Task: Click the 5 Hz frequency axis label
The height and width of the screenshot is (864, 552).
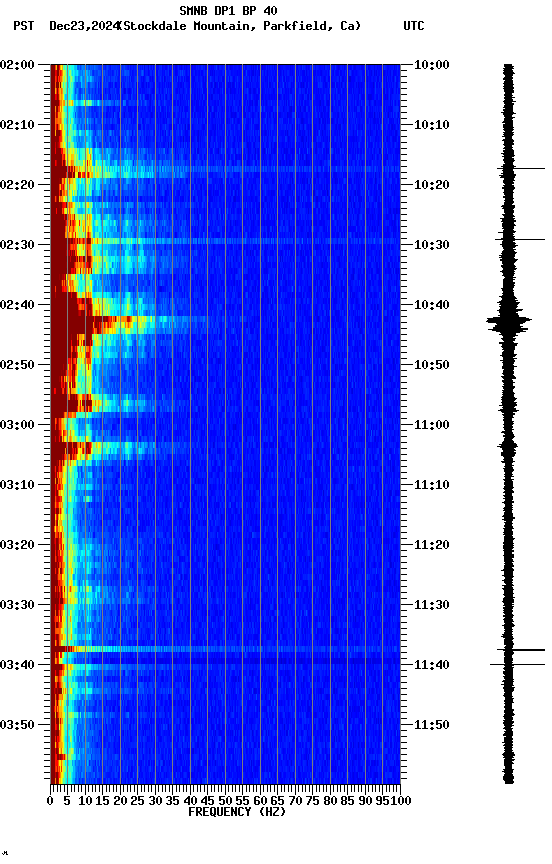Action: pyautogui.click(x=67, y=801)
